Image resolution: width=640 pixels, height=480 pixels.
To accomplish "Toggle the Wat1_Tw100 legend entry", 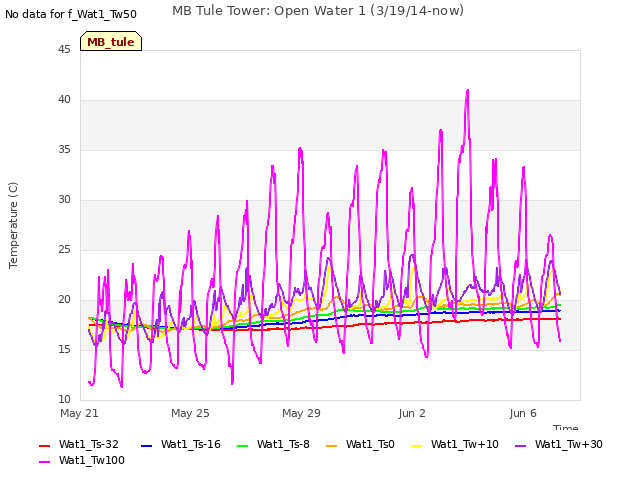I will (82, 461).
